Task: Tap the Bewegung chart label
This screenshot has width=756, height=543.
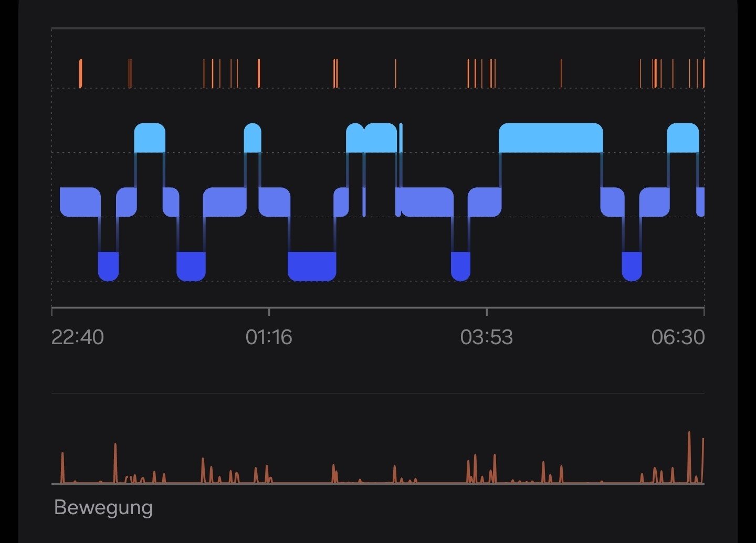Action: [103, 508]
